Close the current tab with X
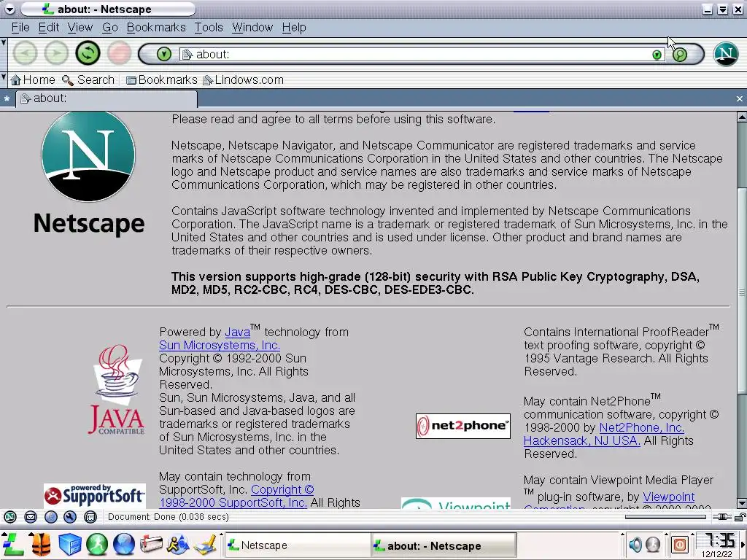The width and height of the screenshot is (747, 560). 740,98
